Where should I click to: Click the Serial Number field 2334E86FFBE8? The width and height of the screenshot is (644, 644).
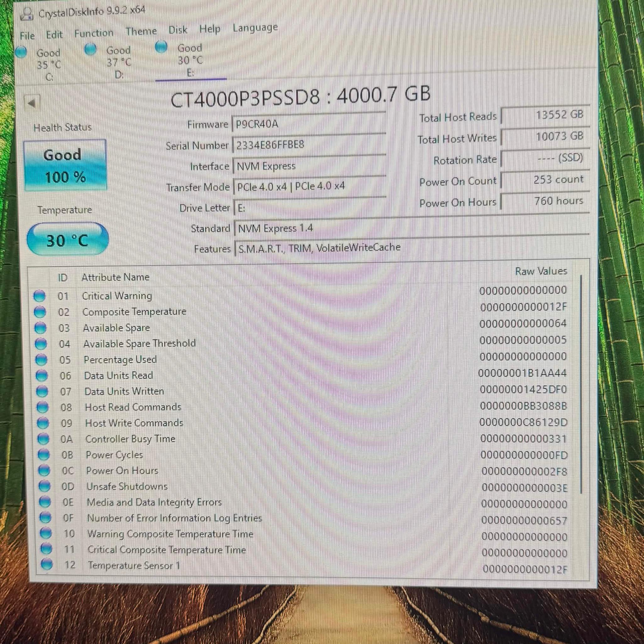(309, 145)
